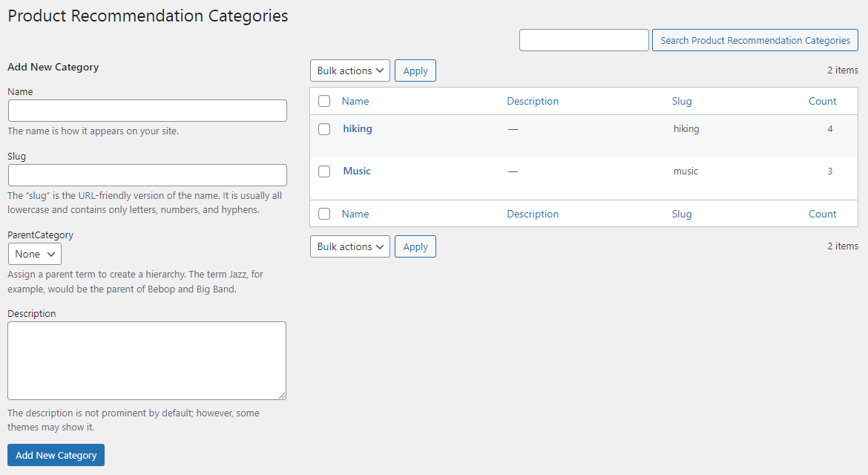Open the bottom Bulk actions dropdown

(x=349, y=246)
